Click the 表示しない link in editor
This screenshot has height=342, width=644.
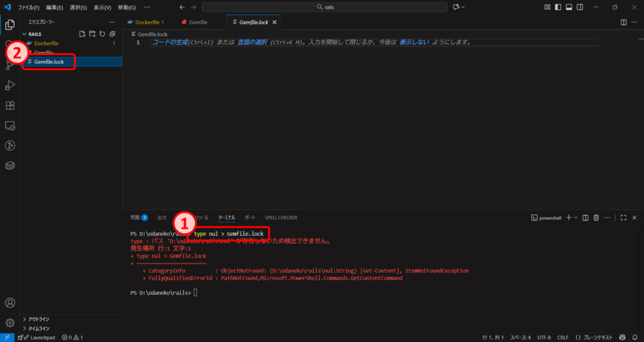tap(414, 42)
